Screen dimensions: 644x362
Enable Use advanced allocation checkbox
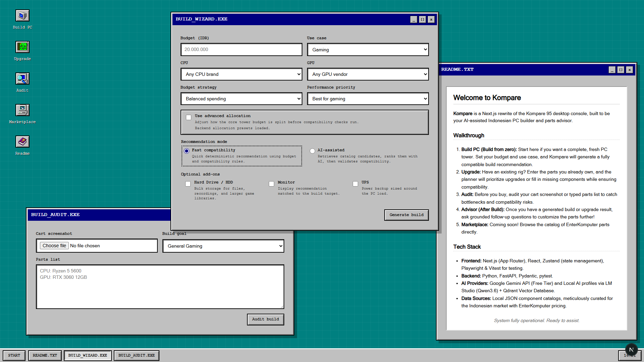(189, 117)
